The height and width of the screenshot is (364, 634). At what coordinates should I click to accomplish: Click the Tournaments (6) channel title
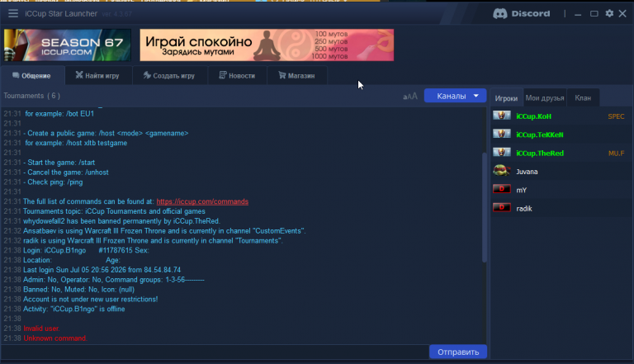click(32, 96)
